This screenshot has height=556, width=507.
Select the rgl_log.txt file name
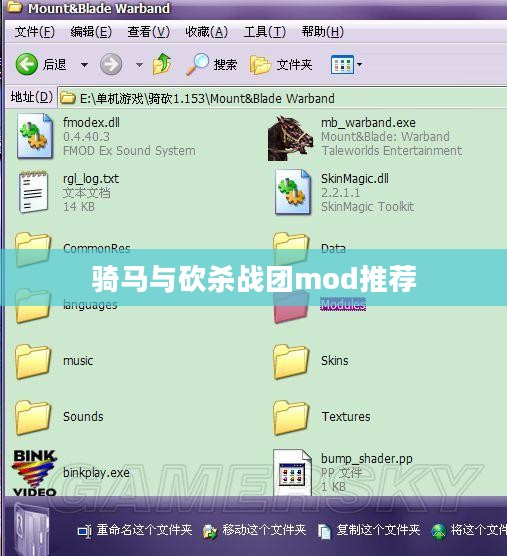pos(91,179)
